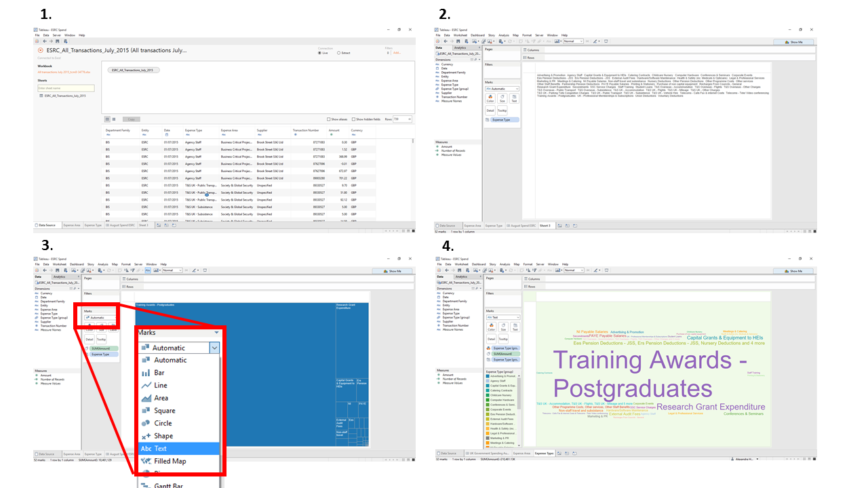Click the Tooltip button in screenshot 2
The image size is (868, 488).
[x=502, y=110]
